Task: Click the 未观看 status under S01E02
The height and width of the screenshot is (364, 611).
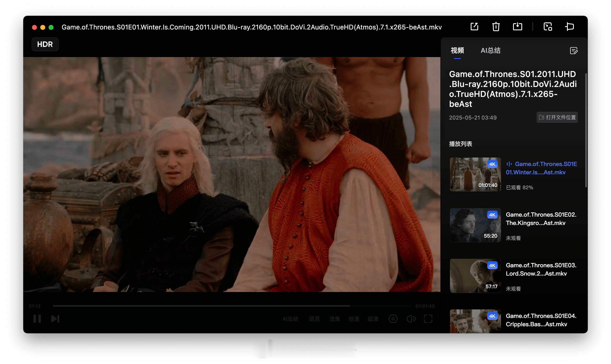Action: (513, 238)
